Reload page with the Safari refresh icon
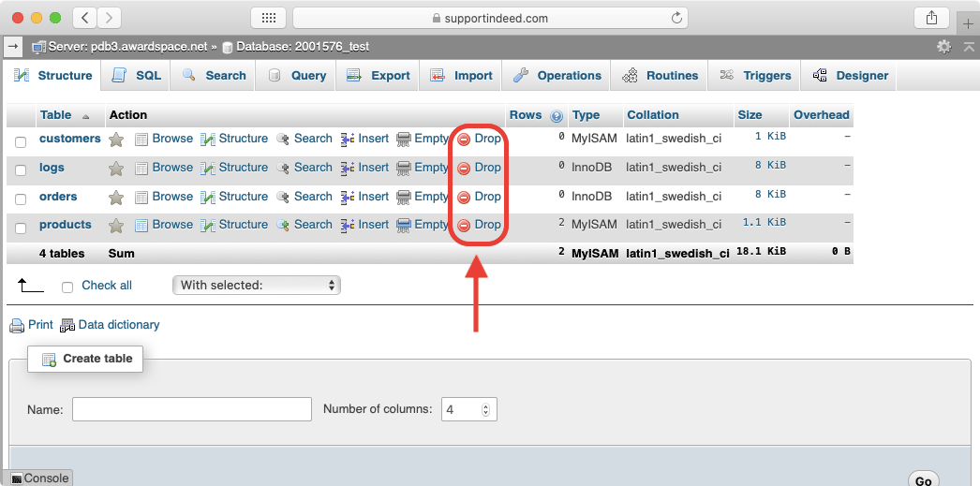This screenshot has width=980, height=486. coord(676,18)
